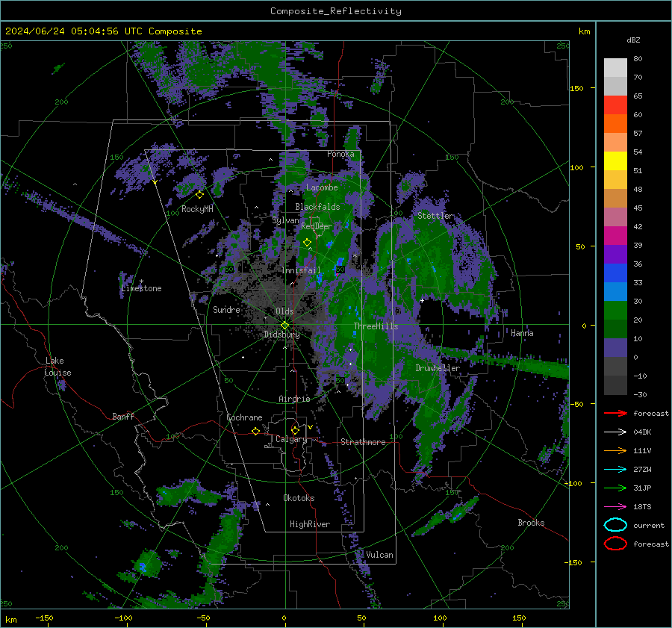Viewport: 672px width, 628px height.
Task: Click the Sundre city label
Action: coord(226,309)
